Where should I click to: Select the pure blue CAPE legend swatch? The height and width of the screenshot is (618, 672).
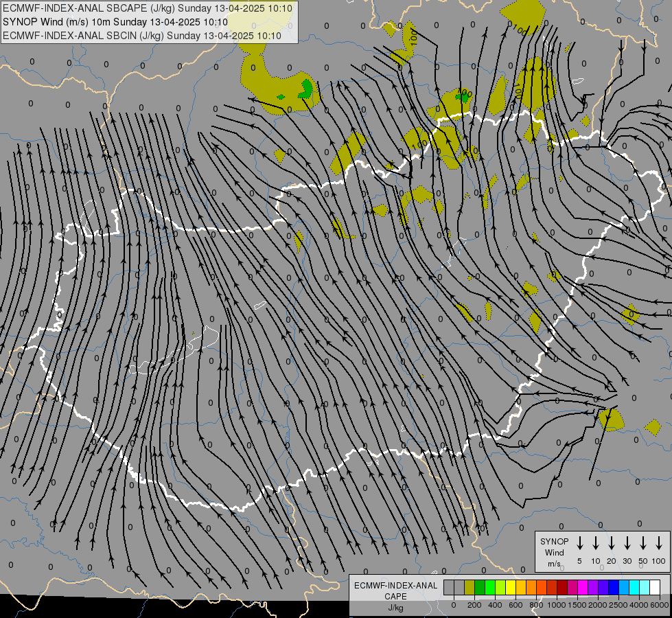[x=613, y=587]
